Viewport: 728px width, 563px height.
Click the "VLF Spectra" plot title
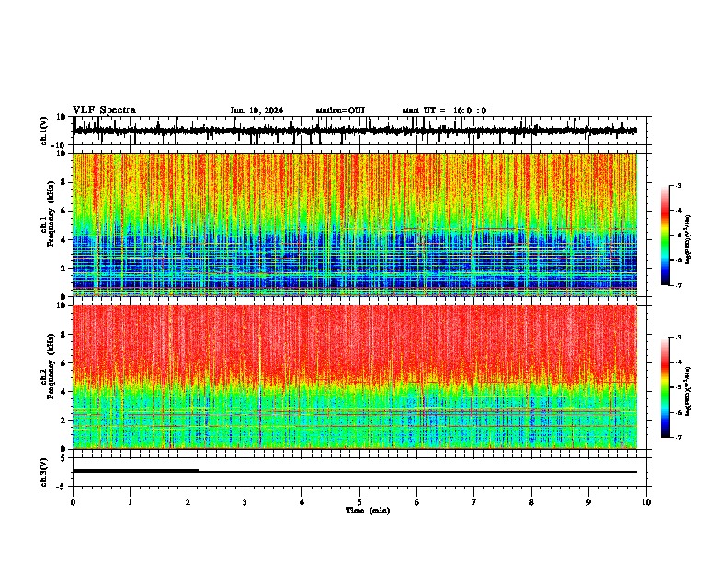pyautogui.click(x=104, y=110)
